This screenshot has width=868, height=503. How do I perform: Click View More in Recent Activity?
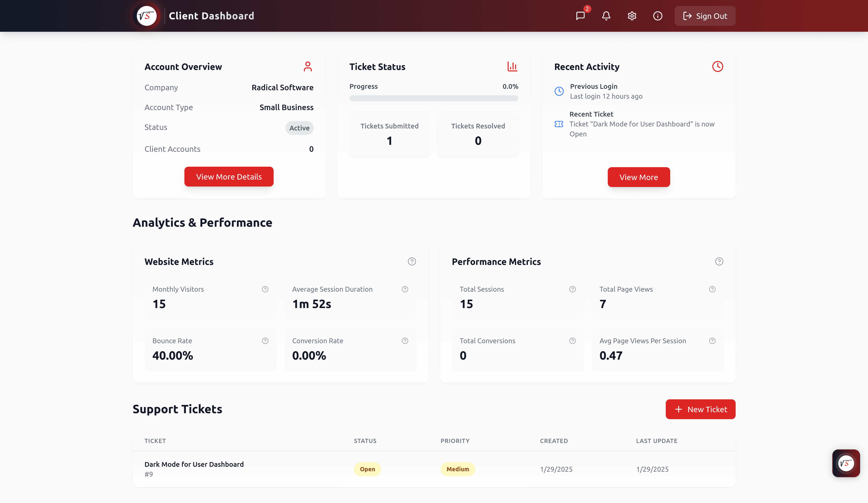tap(638, 177)
